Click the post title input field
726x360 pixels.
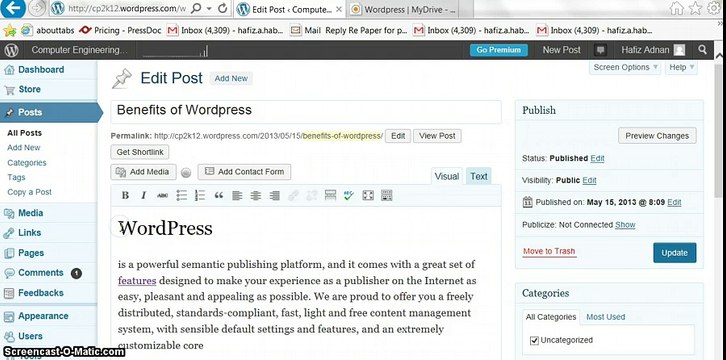click(x=306, y=112)
